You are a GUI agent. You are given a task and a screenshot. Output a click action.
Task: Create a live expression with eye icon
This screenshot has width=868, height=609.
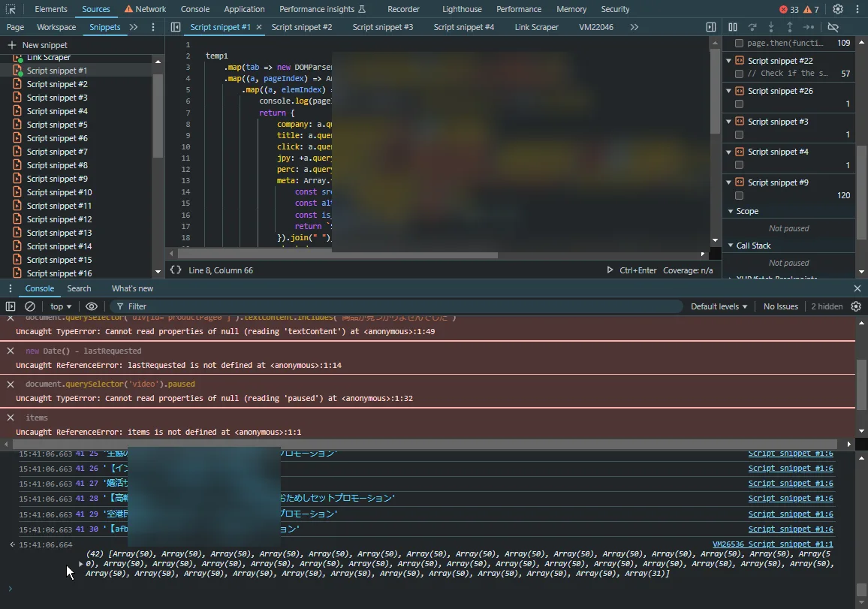92,306
